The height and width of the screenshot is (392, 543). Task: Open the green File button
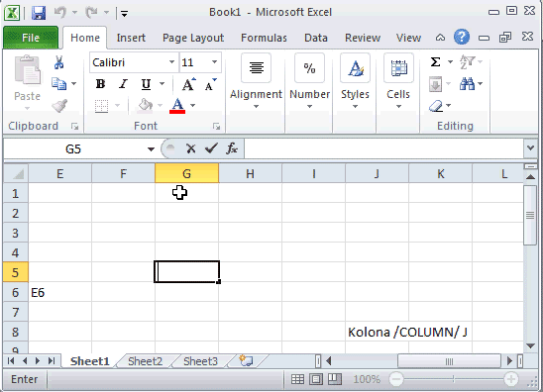(31, 38)
